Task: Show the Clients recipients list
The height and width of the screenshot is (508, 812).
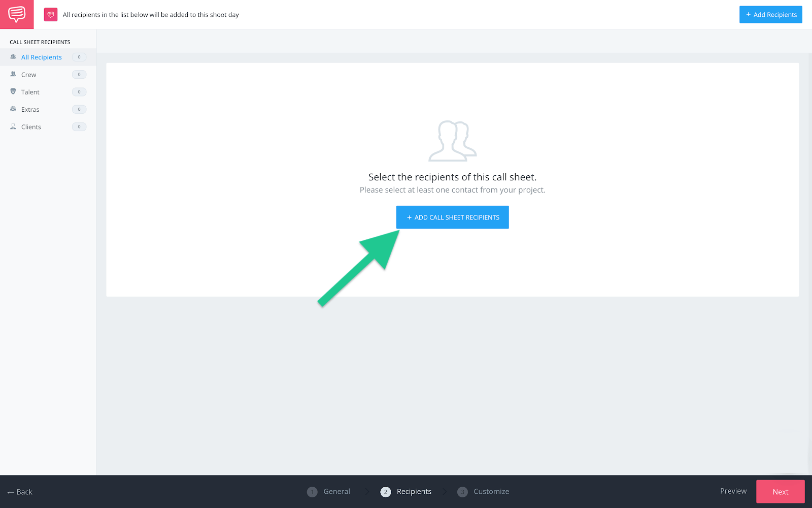Action: [x=48, y=127]
